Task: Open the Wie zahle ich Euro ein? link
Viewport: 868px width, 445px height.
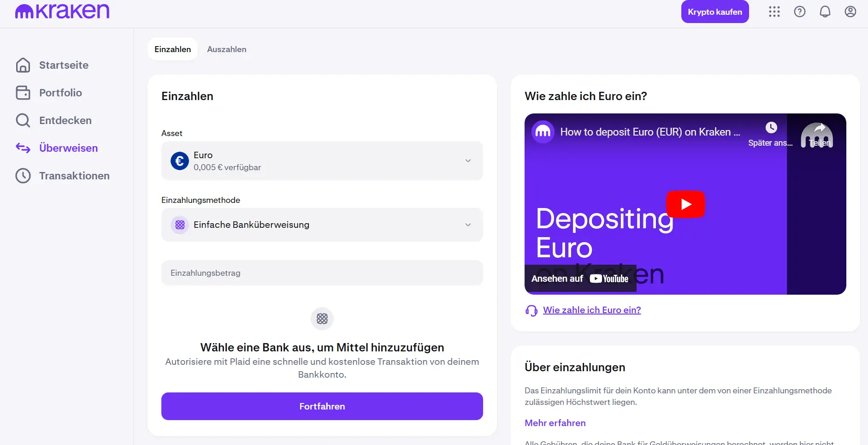Action: [x=592, y=310]
